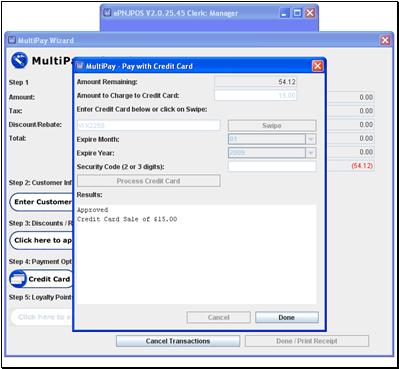Click Process Credit Card button

148,181
